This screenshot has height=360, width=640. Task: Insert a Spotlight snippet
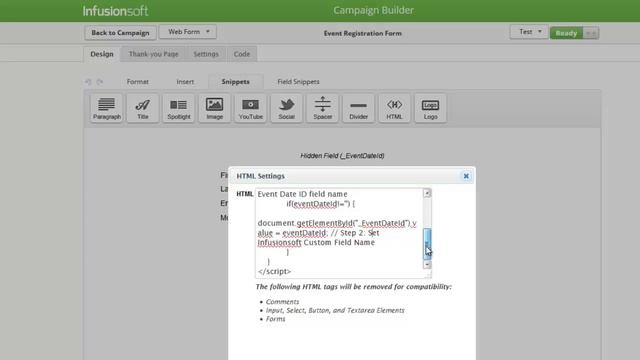(x=178, y=108)
